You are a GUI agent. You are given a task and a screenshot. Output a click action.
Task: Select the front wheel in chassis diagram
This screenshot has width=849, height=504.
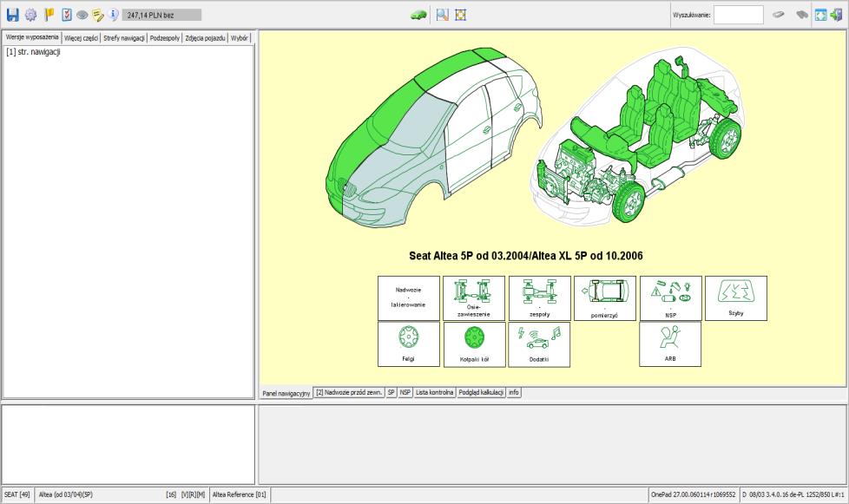(x=629, y=202)
